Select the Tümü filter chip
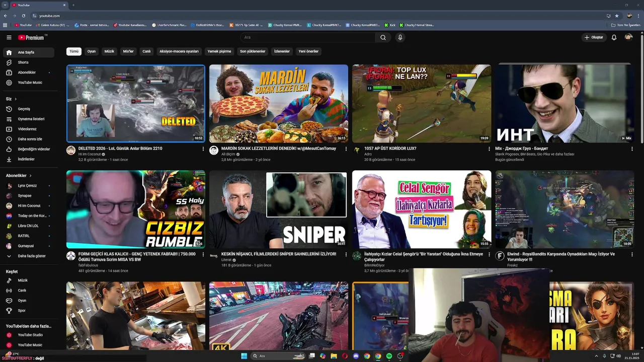 74,51
